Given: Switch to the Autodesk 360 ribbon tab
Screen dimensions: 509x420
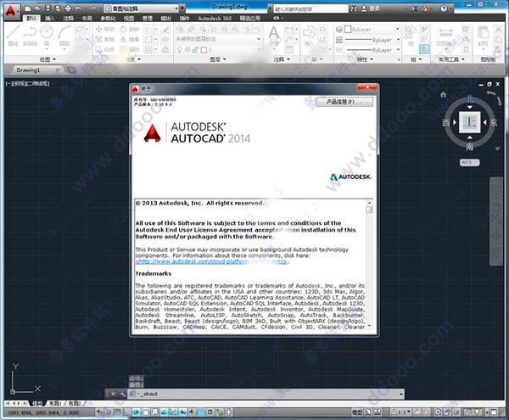Looking at the screenshot, I should (x=215, y=19).
